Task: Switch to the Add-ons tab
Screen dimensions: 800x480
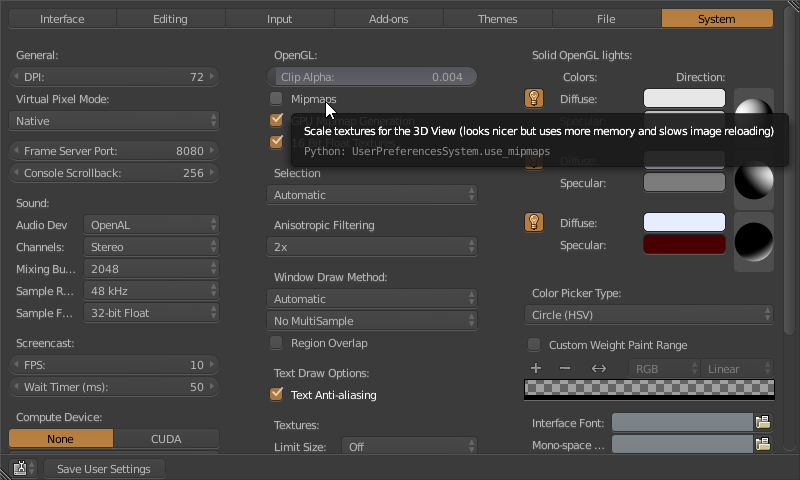Action: click(389, 19)
